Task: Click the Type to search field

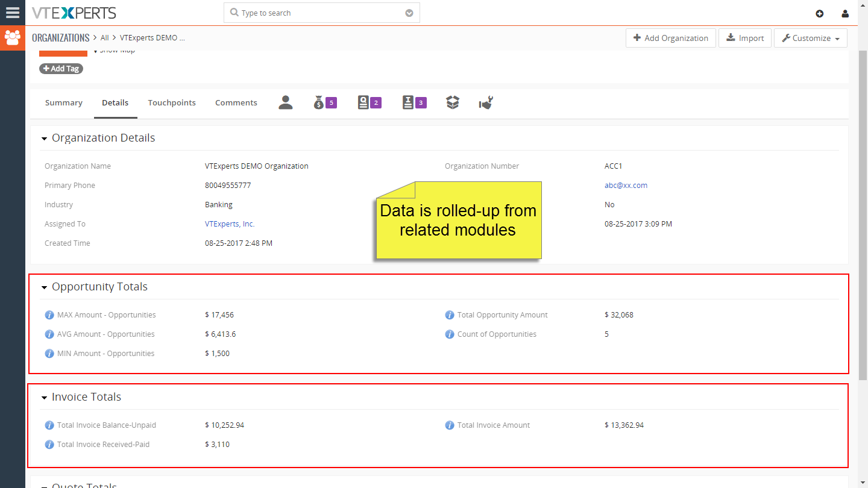Action: (x=322, y=13)
